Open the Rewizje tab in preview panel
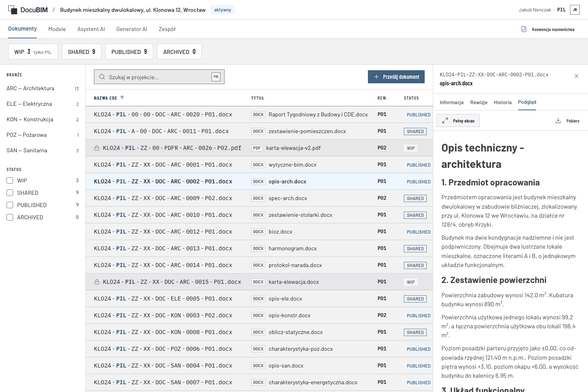Screen dimensions: 588x392 point(479,102)
